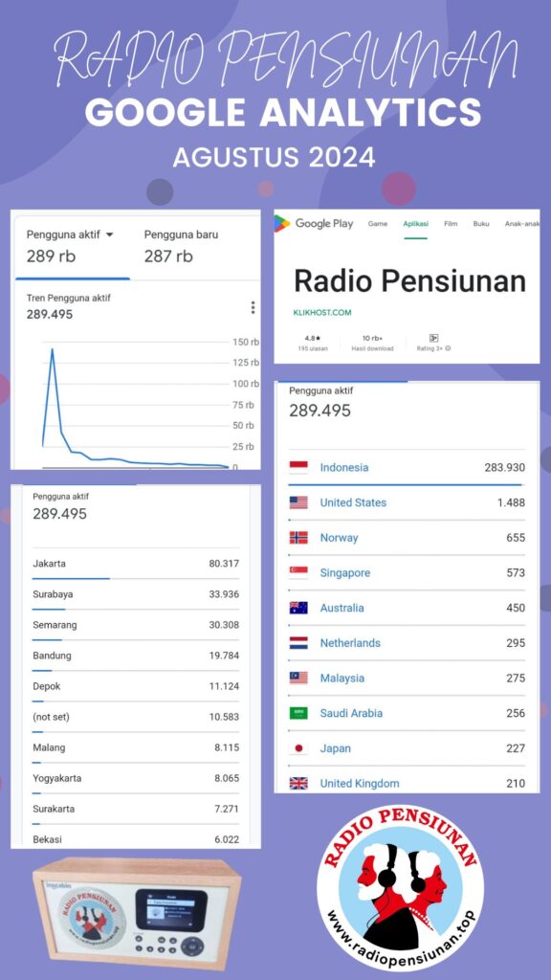551x980 pixels.
Task: Click the Jakarta row in city list
Action: click(136, 564)
